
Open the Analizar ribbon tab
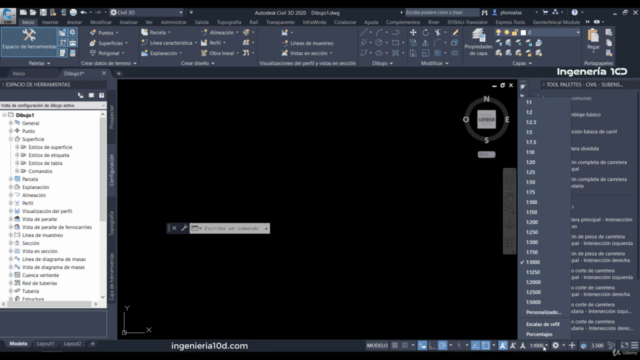pos(128,22)
